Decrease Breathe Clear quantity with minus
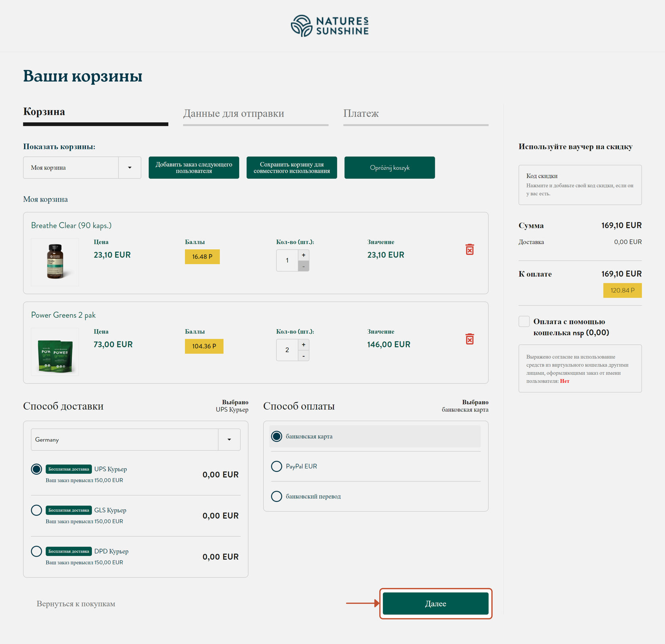Viewport: 665px width, 644px height. (x=304, y=266)
